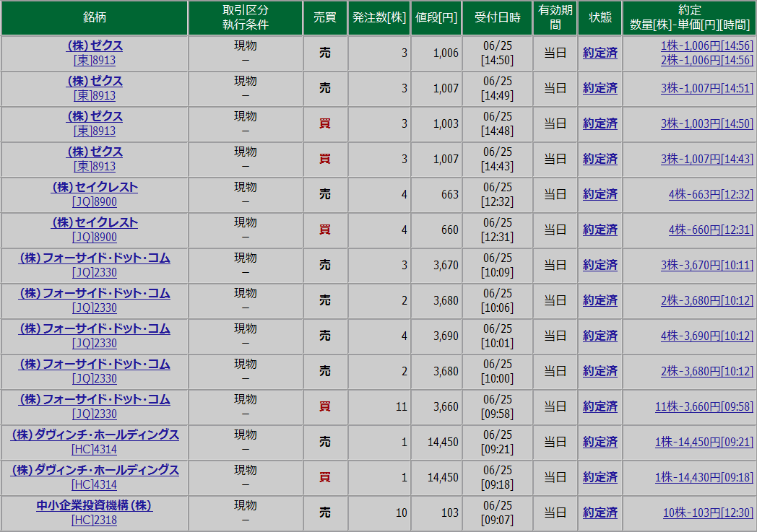Open the 4株-663円[12:32] execution link
This screenshot has height=532, width=757.
coord(711,194)
